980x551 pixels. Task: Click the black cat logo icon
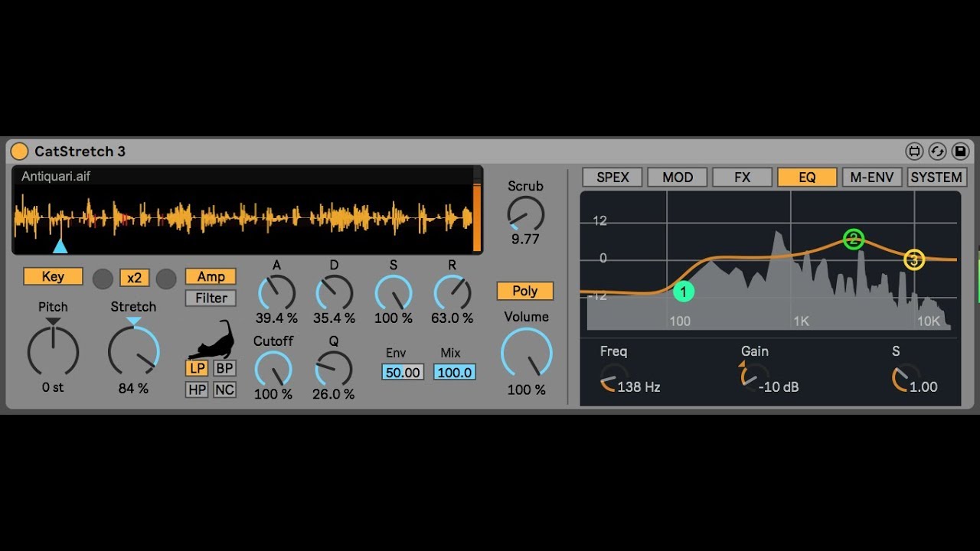coord(211,340)
